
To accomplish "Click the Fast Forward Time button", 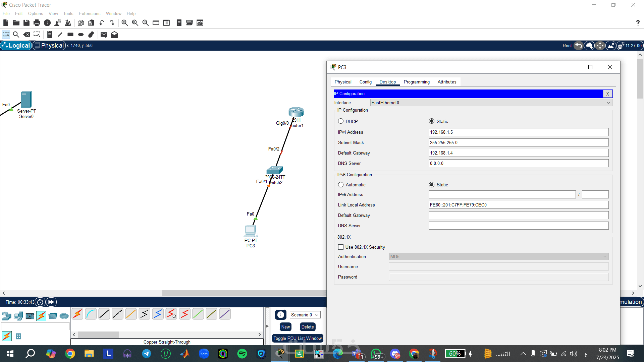I will [51, 302].
